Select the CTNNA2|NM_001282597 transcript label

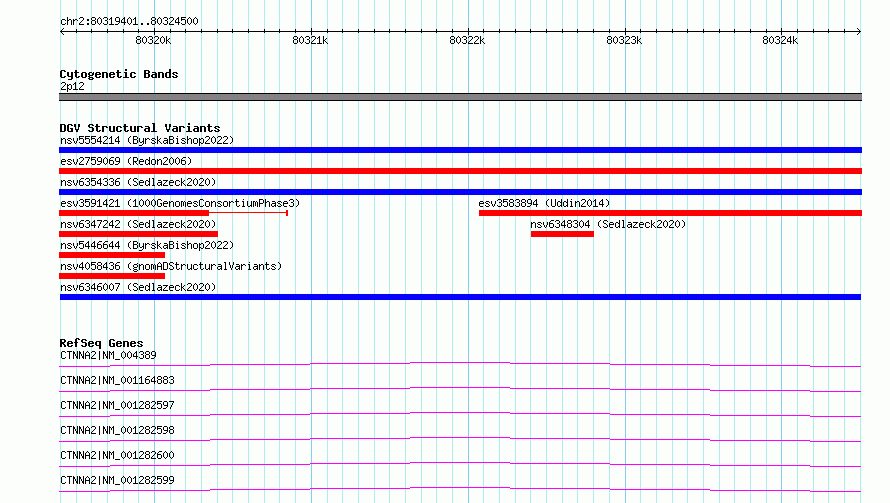click(117, 405)
